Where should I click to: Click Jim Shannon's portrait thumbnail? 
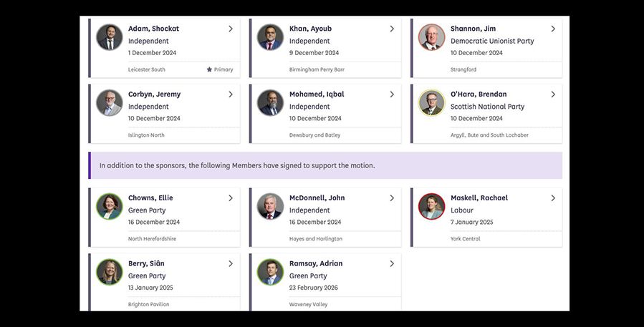(432, 37)
